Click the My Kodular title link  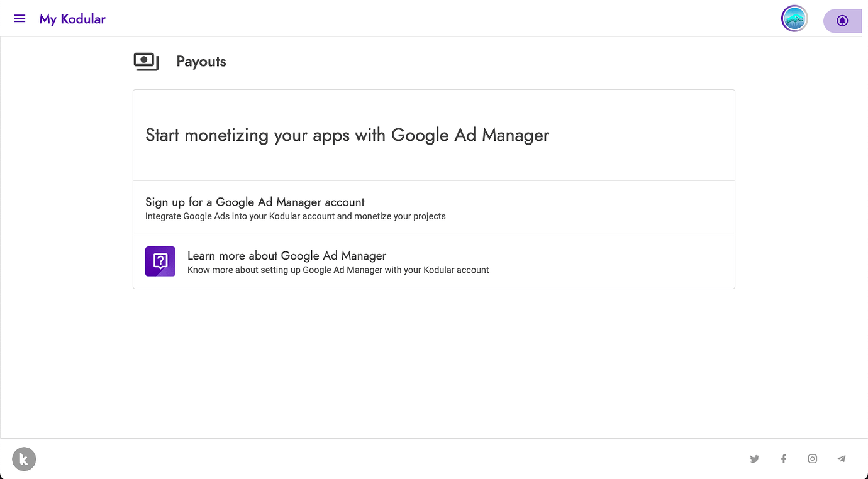(72, 19)
